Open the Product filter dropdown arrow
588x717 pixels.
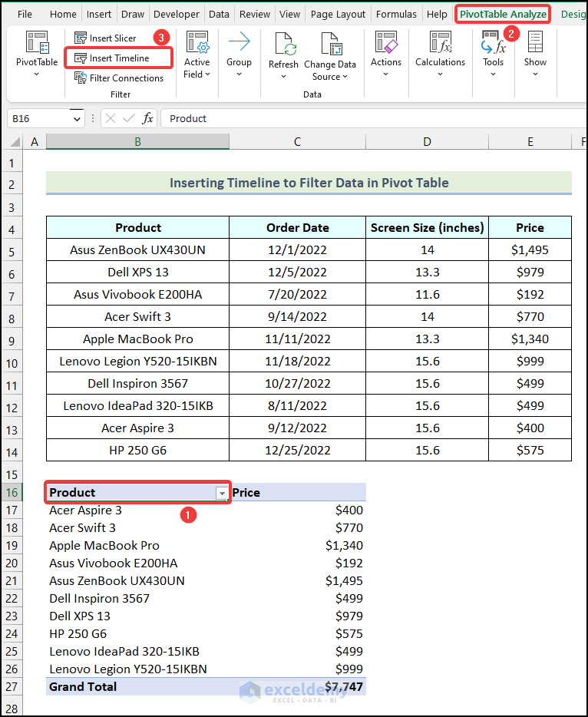pos(222,494)
